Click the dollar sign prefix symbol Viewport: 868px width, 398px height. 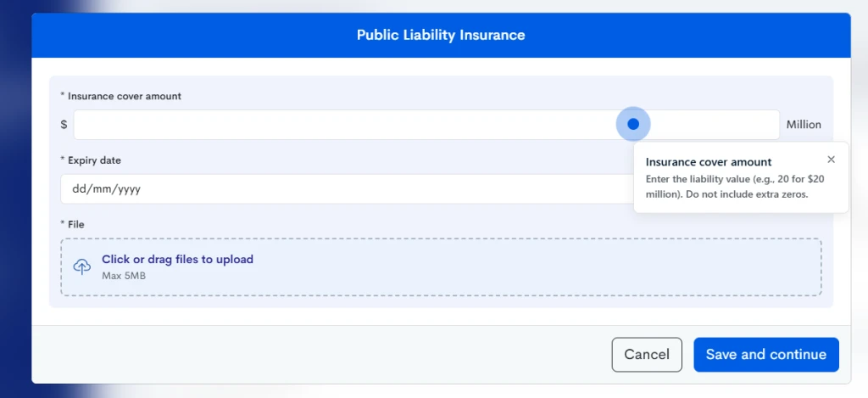tap(64, 125)
